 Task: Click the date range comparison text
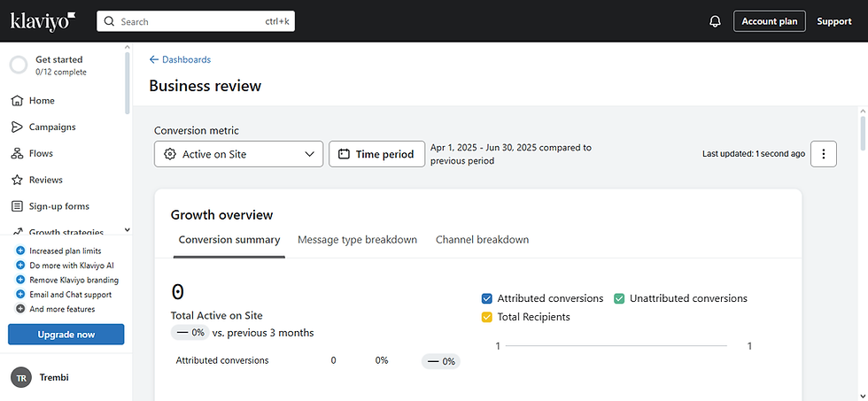point(511,154)
